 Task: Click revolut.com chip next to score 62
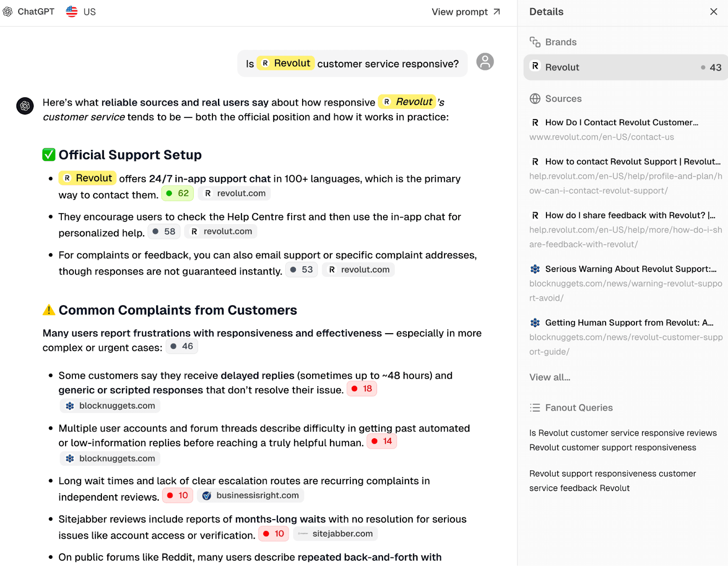pyautogui.click(x=234, y=193)
